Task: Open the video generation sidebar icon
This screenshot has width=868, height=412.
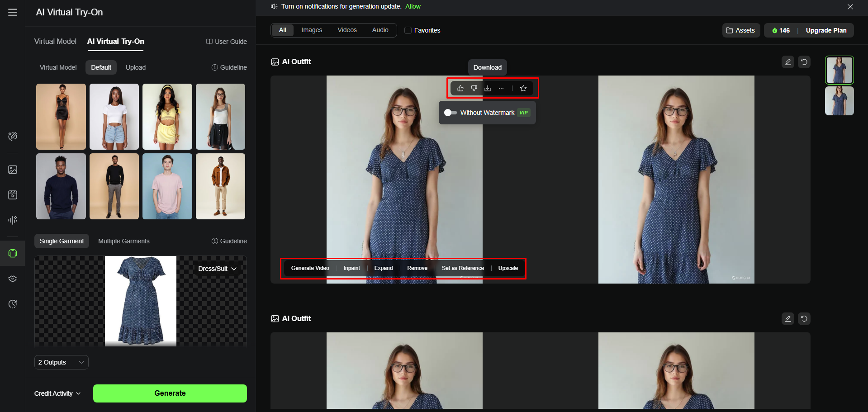Action: (x=13, y=195)
